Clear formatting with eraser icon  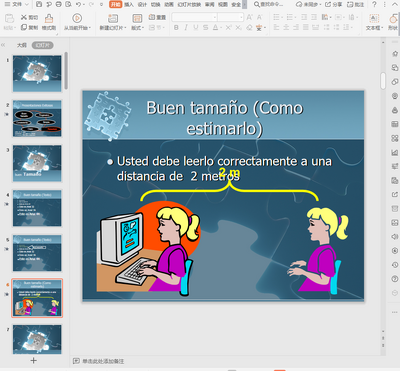pyautogui.click(x=249, y=28)
